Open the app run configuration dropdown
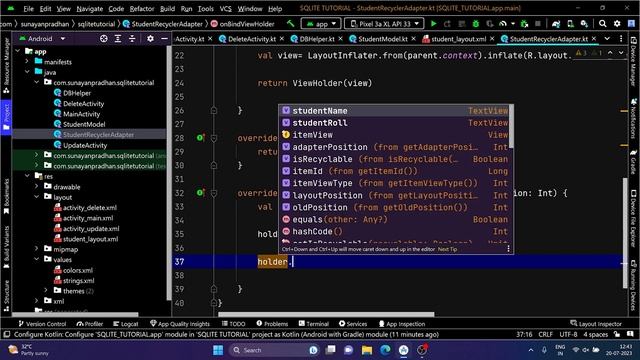 click(321, 24)
